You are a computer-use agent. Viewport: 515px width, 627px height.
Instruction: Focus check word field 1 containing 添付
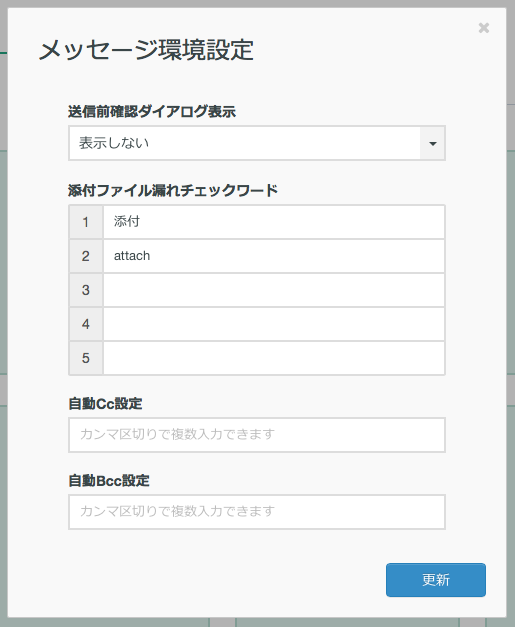(x=274, y=222)
